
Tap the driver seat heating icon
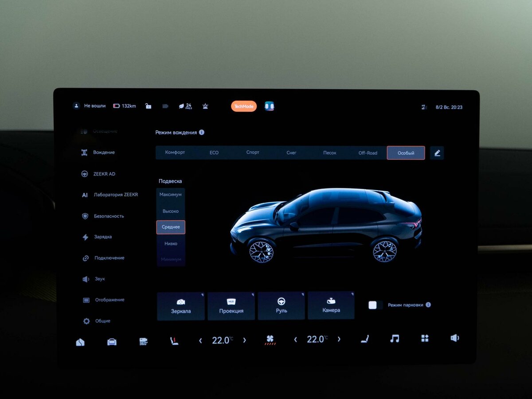175,341
